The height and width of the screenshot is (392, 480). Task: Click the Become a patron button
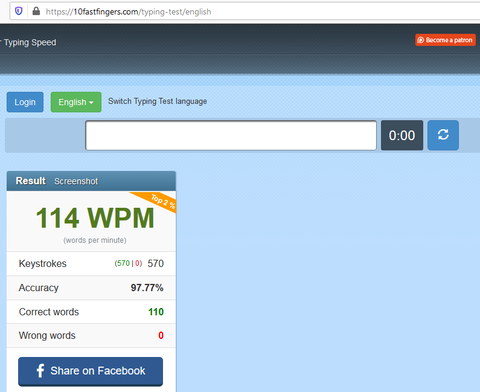tap(445, 40)
